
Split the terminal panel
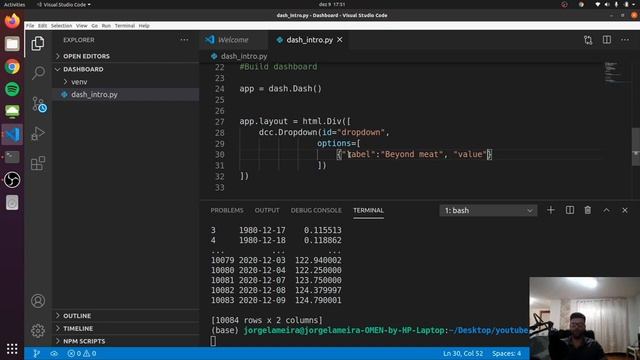[570, 210]
